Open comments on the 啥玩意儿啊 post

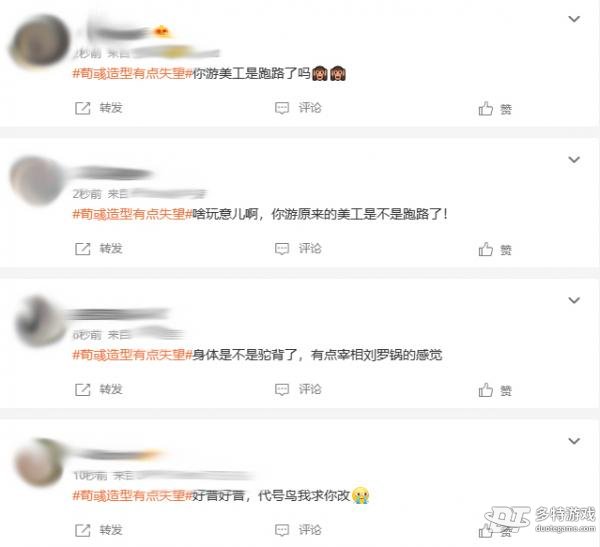tap(282, 249)
